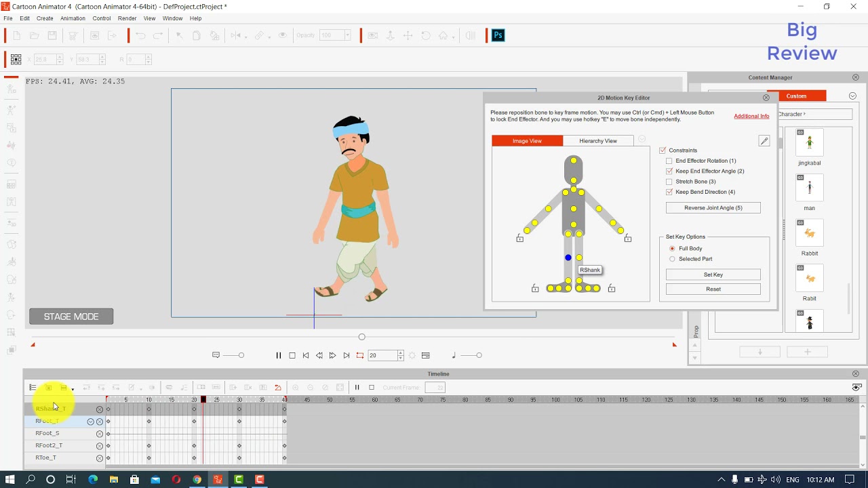Viewport: 868px width, 488px height.
Task: Open the Opacity dropdown arrow
Action: 347,35
